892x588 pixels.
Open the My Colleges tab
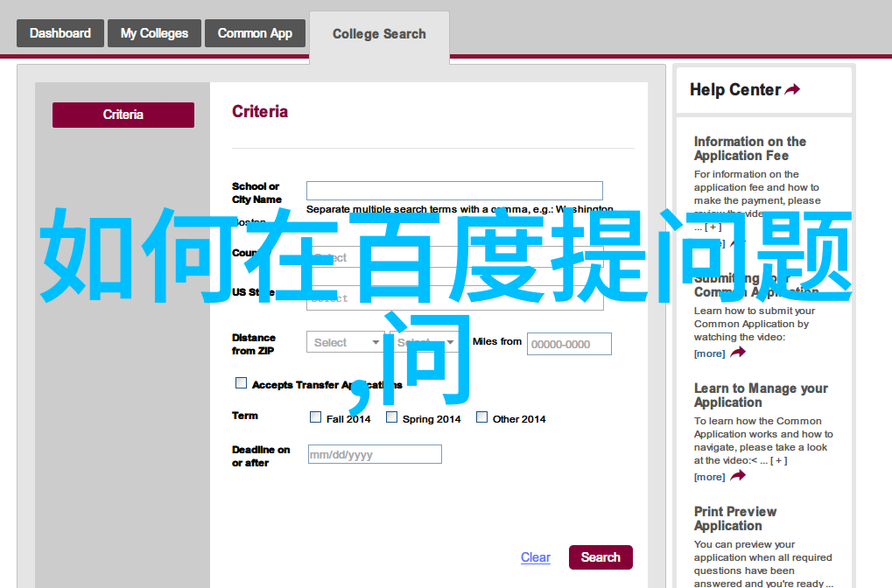(154, 33)
